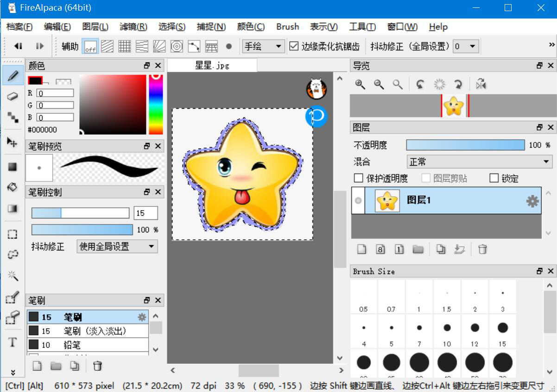The width and height of the screenshot is (557, 392).
Task: Uncheck 边缘柔化抗锯齿 anti-aliasing checkbox
Action: 294,46
